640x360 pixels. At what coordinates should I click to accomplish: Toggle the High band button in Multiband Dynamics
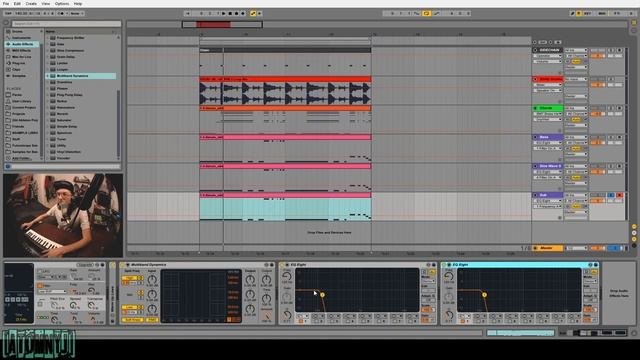[x=130, y=278]
